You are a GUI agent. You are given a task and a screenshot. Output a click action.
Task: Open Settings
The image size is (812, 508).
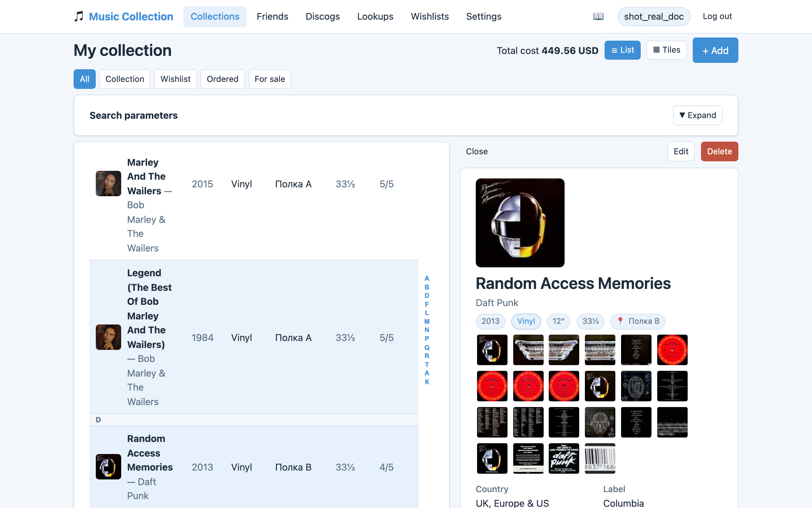click(x=483, y=17)
